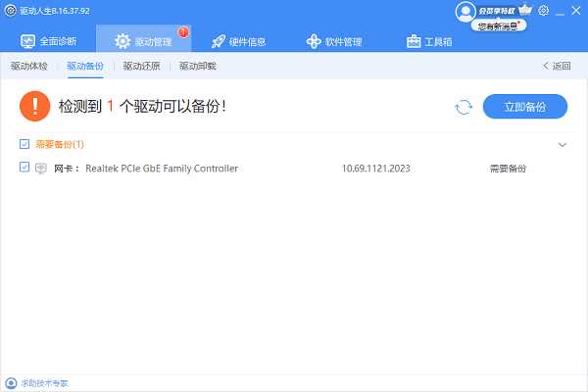
Task: Click the 驱动人生 app logo icon
Action: click(10, 11)
